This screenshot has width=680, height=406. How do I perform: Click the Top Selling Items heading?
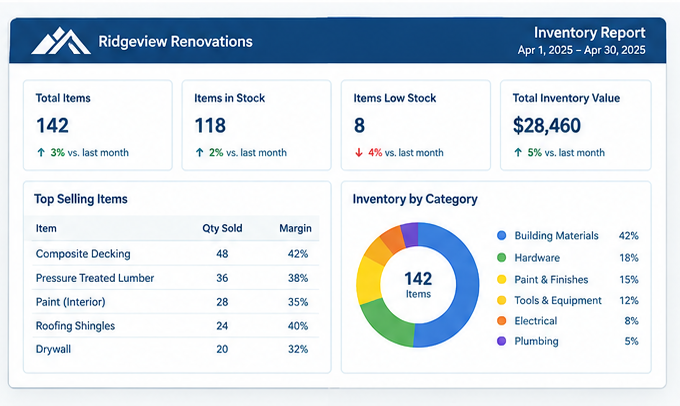[x=81, y=199]
